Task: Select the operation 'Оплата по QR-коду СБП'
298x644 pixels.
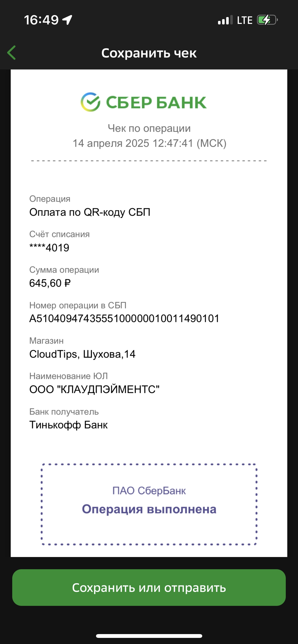Action: 90,212
